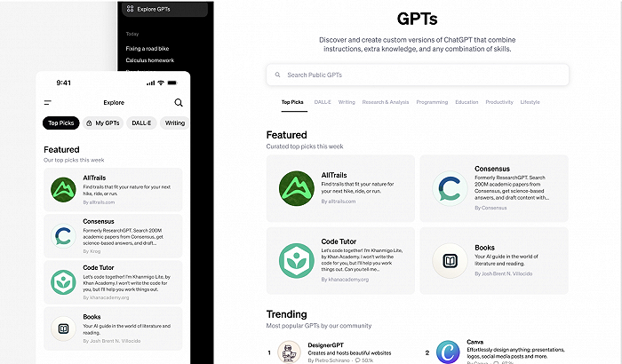Open the DesignerGPT title in Trending

pyautogui.click(x=326, y=345)
